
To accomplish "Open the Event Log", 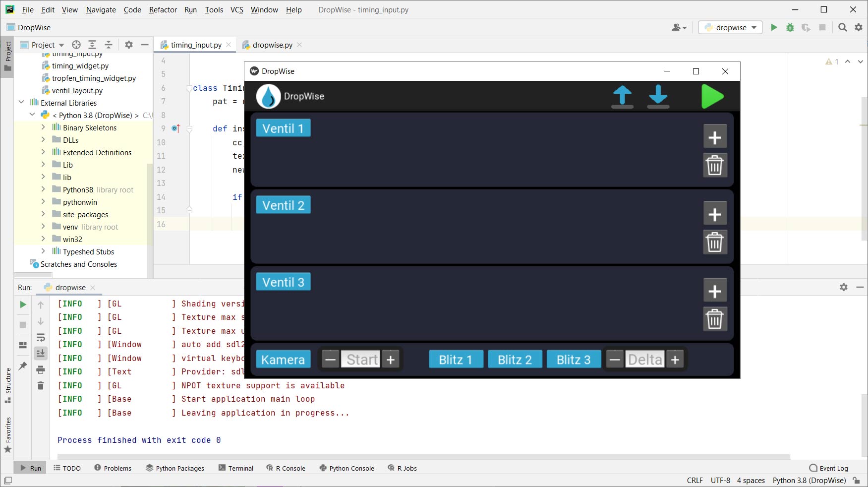I will coord(828,468).
